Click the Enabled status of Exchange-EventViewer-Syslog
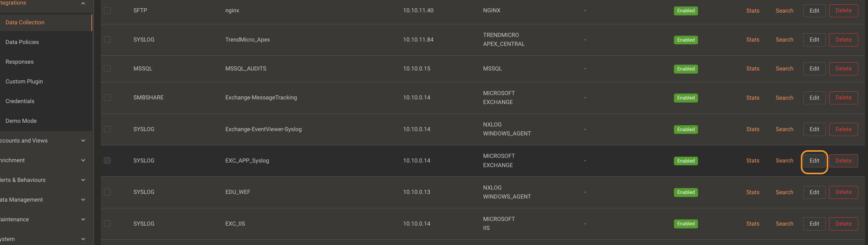The height and width of the screenshot is (245, 868). point(686,129)
